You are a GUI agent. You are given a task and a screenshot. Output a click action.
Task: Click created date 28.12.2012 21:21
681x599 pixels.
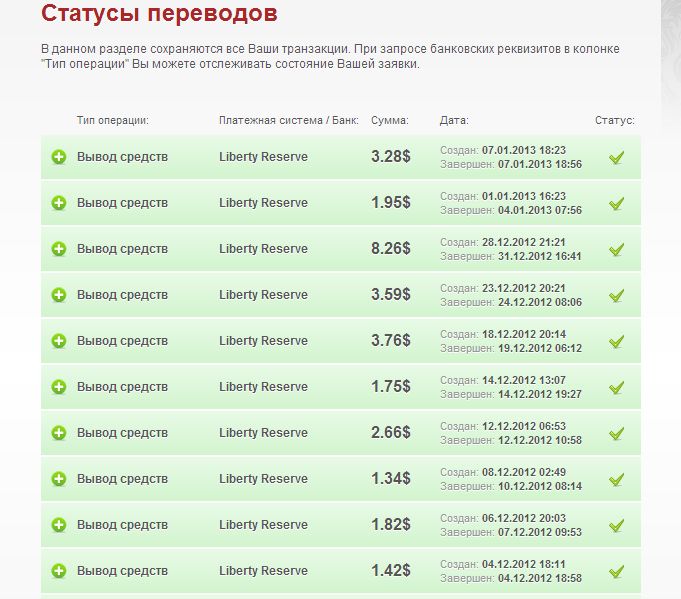[x=524, y=242]
